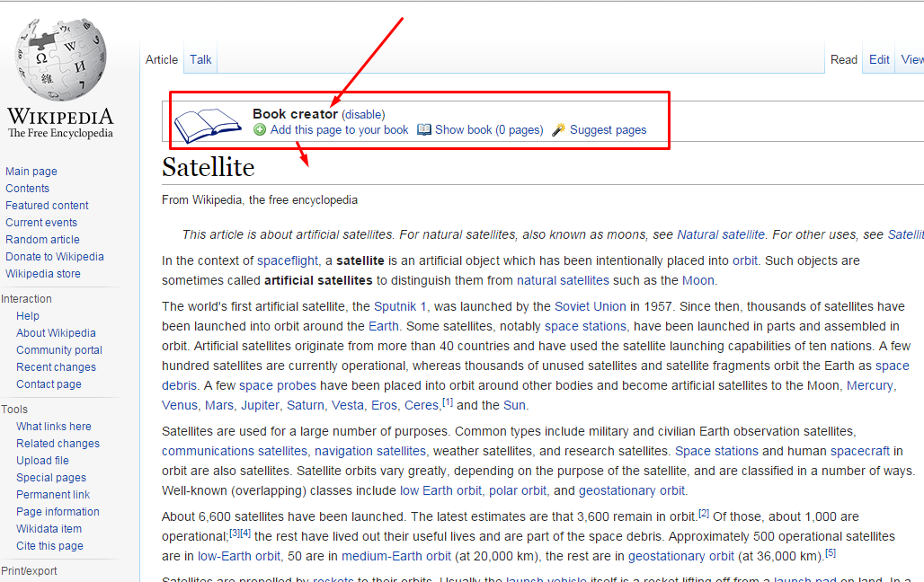Click What links here
This screenshot has width=924, height=582.
pyautogui.click(x=54, y=427)
